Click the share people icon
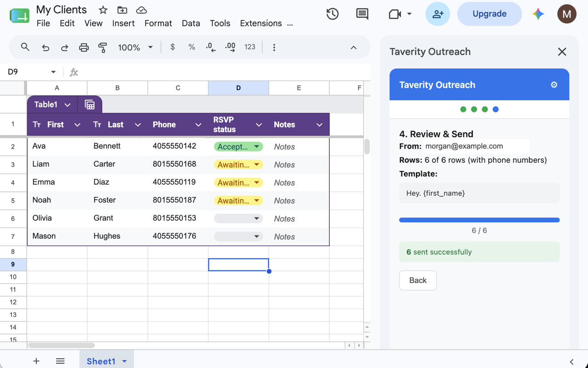Screen dimensions: 588x368 [438, 14]
